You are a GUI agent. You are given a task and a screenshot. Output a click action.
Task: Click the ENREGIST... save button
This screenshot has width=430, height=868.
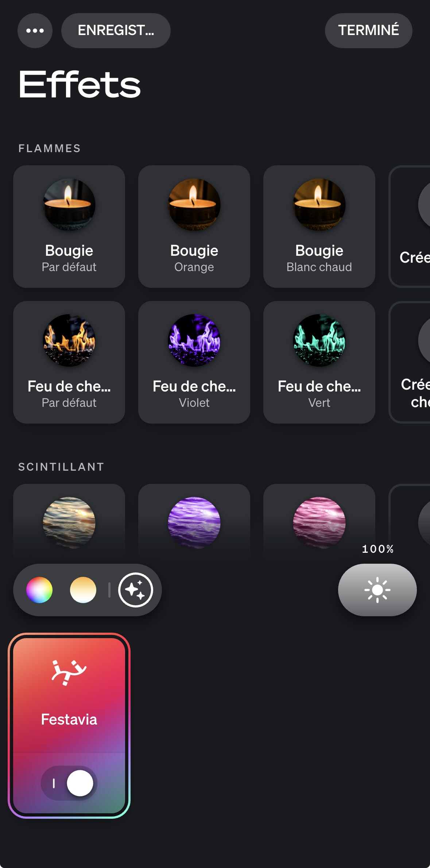pos(116,31)
